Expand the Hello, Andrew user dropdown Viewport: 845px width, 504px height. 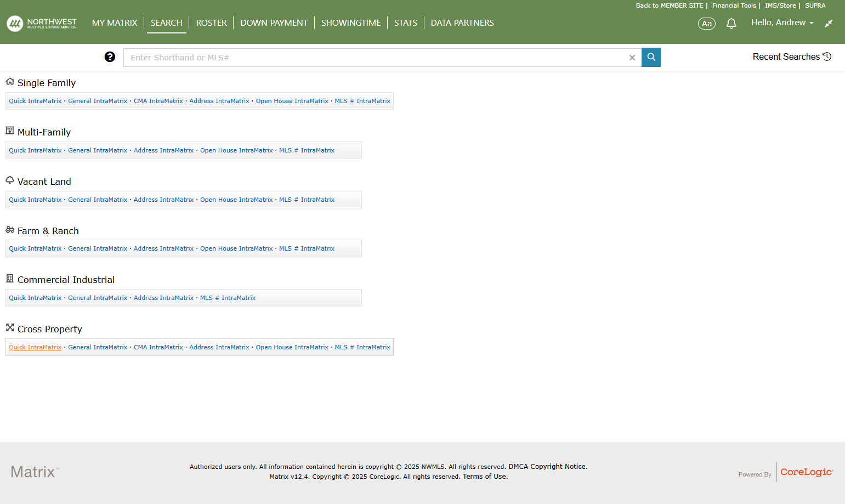point(782,22)
